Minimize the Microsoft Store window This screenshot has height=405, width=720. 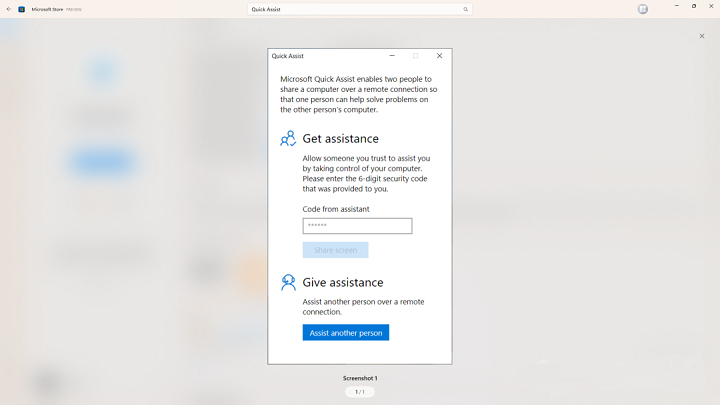point(677,6)
